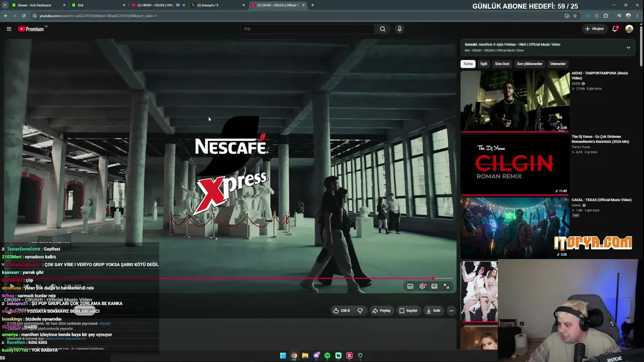This screenshot has height=362, width=644.
Task: Enter fullscreen mode in the player
Action: point(446,286)
